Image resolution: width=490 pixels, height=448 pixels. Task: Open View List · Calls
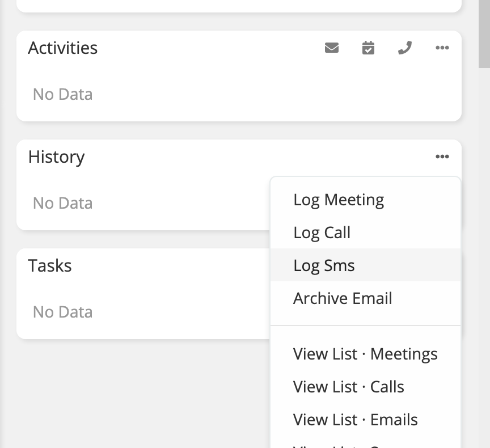click(348, 387)
